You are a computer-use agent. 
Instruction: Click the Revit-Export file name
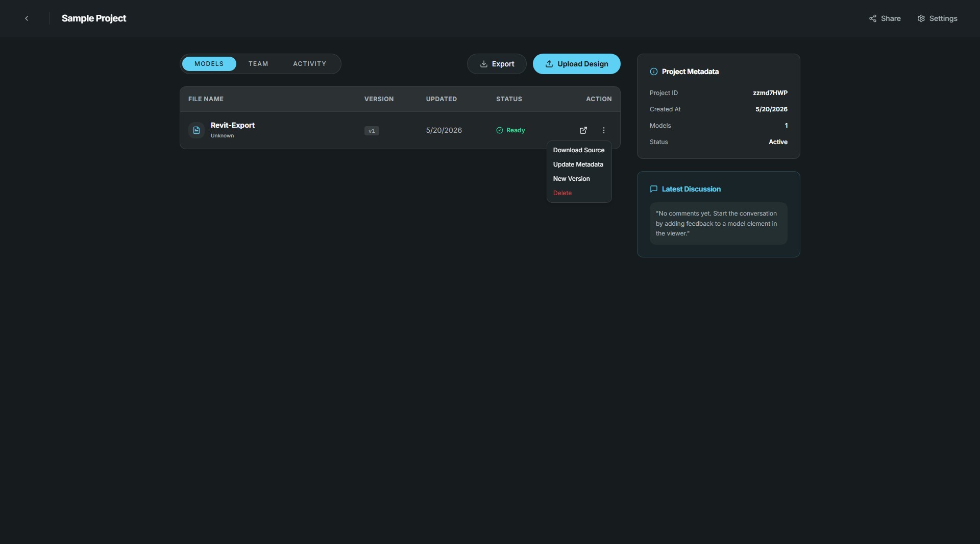click(x=233, y=125)
